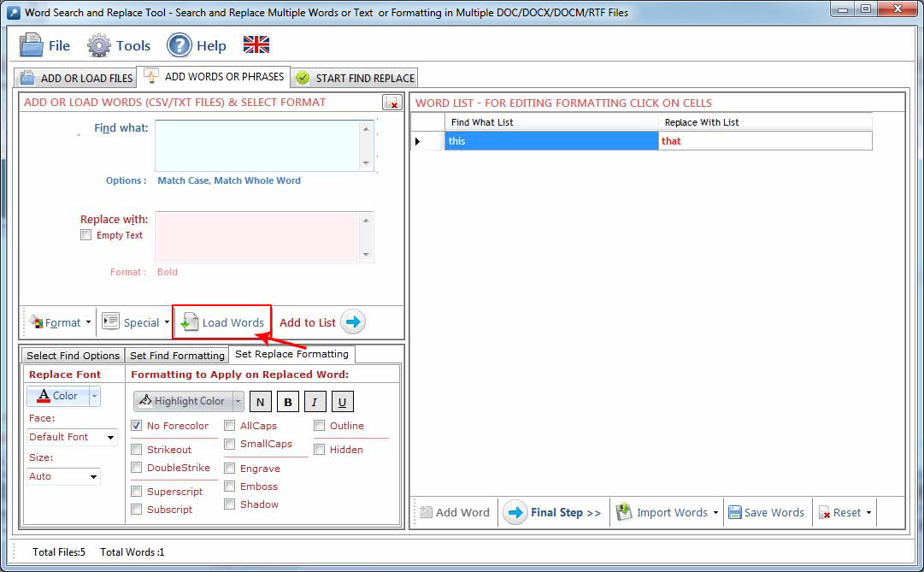Click the clear icon beside panel title
This screenshot has height=572, width=924.
(391, 103)
